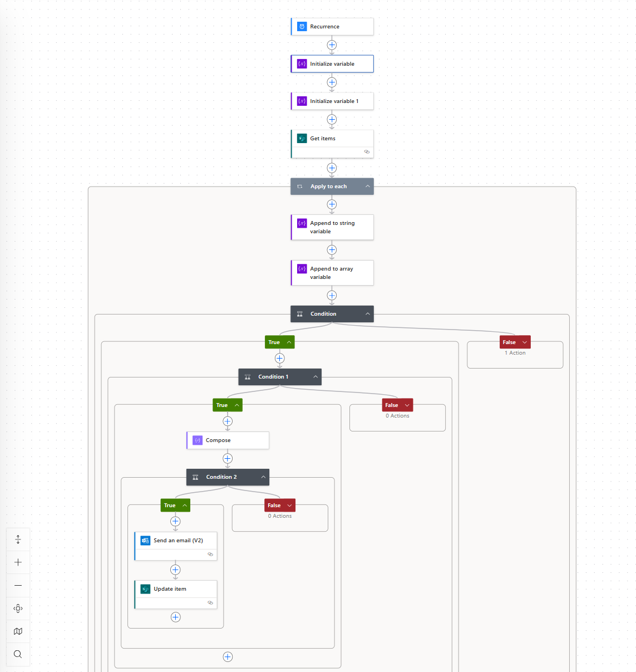The height and width of the screenshot is (672, 636).
Task: Add action after Recurrence trigger
Action: [332, 45]
